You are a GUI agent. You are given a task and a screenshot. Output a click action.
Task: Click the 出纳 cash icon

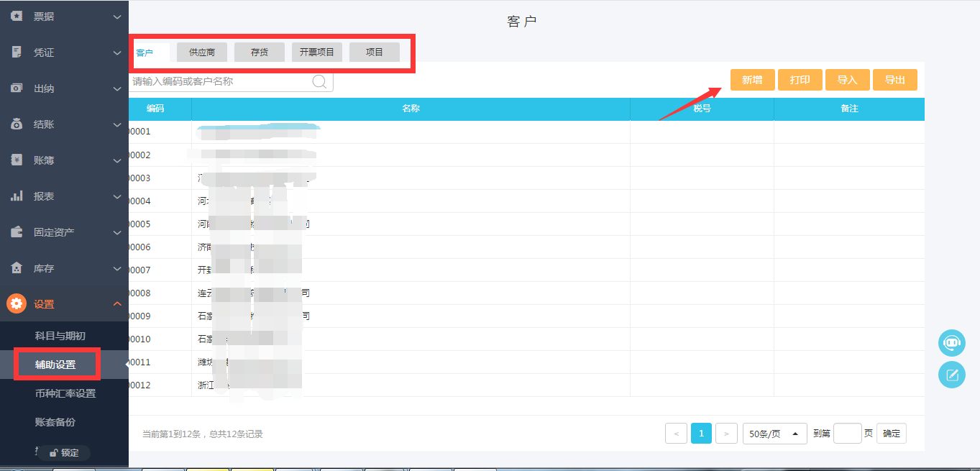coord(17,88)
